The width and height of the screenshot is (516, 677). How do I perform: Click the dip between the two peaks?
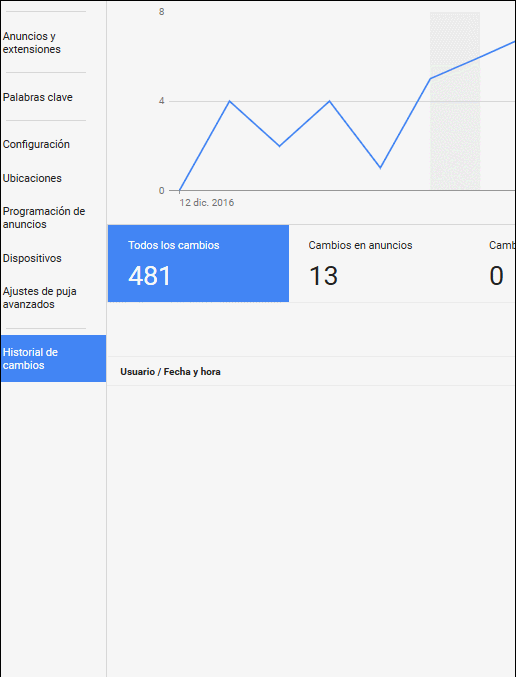point(279,146)
